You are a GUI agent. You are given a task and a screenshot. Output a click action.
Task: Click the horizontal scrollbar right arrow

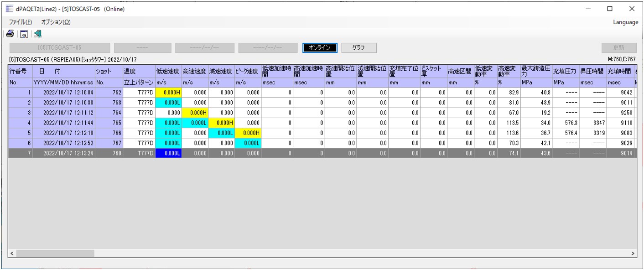point(633,253)
